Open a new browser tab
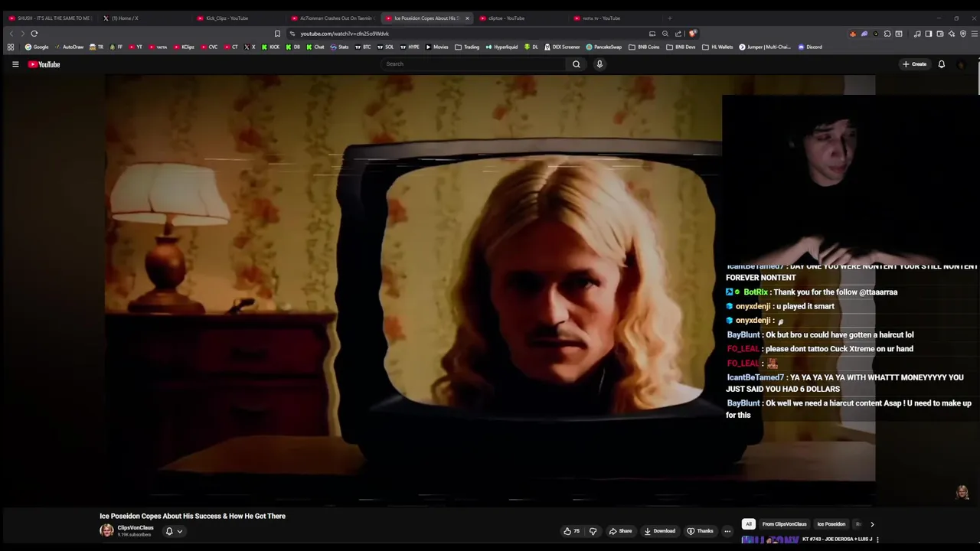 tap(670, 18)
